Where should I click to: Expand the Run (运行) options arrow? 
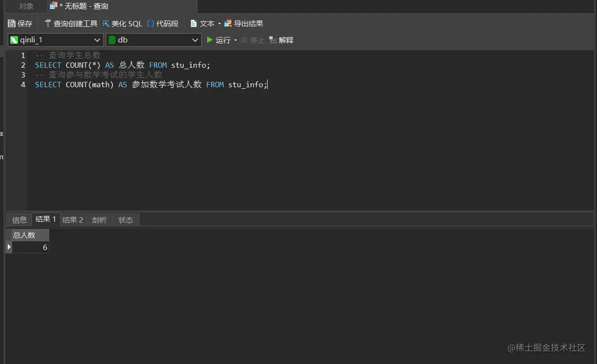(x=236, y=40)
